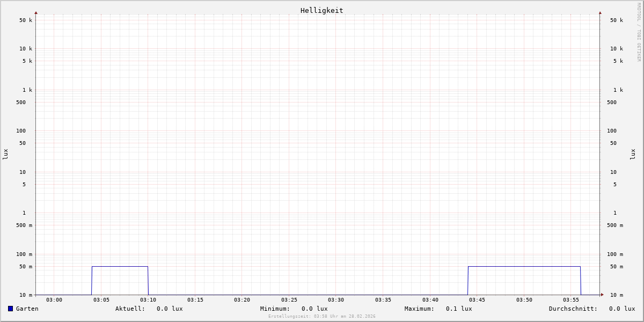Click the left vertical lux axis title
The width and height of the screenshot is (644, 322).
(5, 154)
